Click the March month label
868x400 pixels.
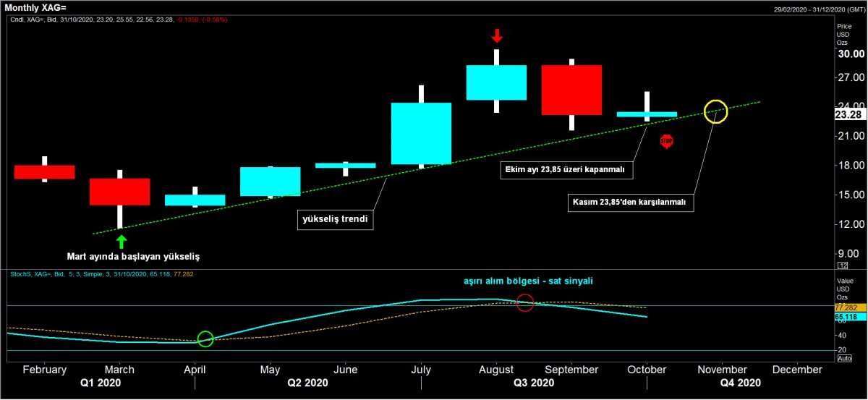119,370
